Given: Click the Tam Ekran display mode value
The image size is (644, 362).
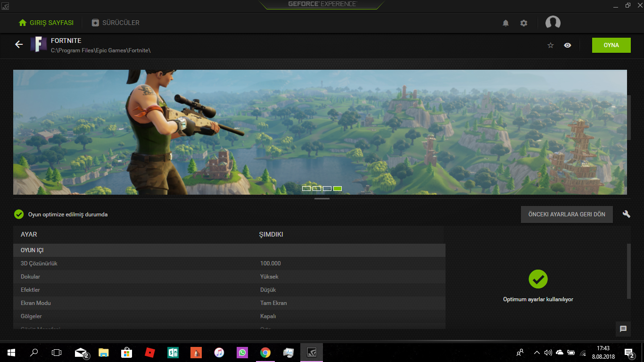Looking at the screenshot, I should pos(273,303).
